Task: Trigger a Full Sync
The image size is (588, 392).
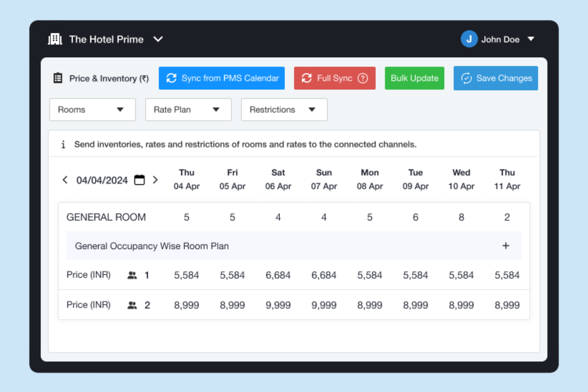Action: (x=335, y=78)
